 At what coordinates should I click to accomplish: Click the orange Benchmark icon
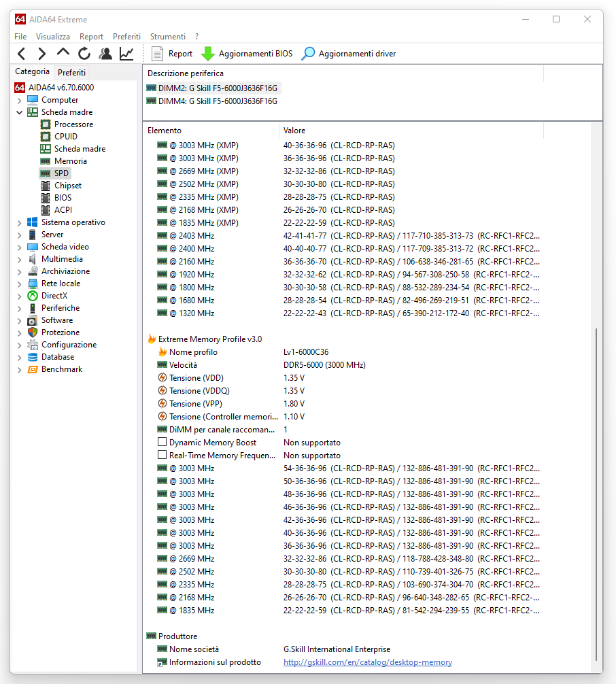(x=32, y=369)
